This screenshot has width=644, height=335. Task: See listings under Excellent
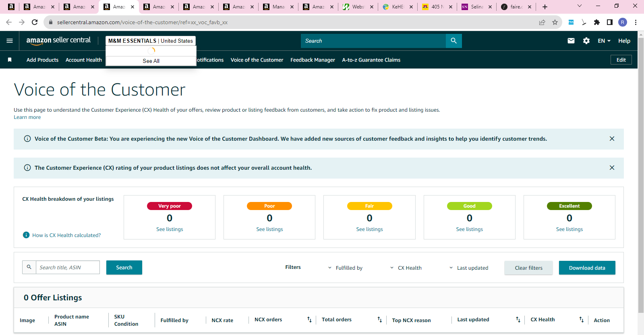(569, 229)
